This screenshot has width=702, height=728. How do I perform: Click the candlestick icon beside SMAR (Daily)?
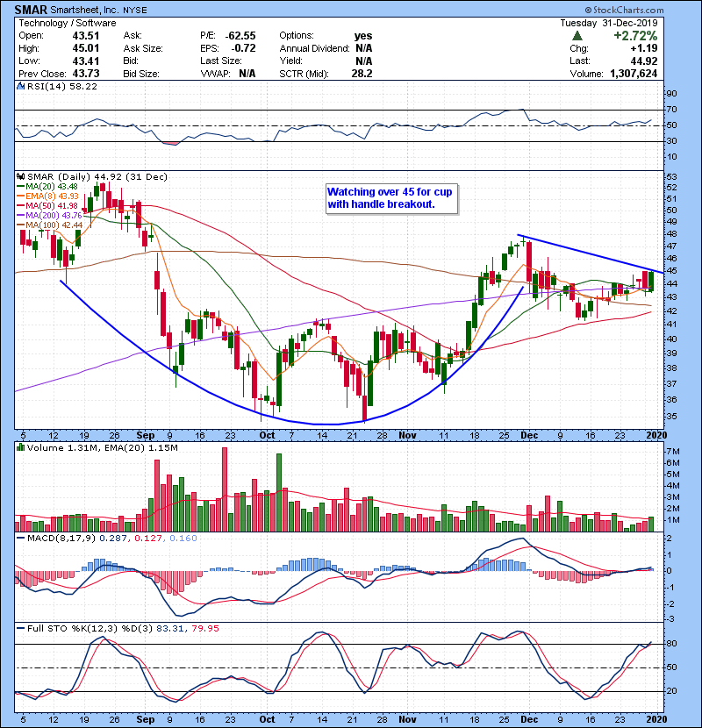tap(21, 177)
